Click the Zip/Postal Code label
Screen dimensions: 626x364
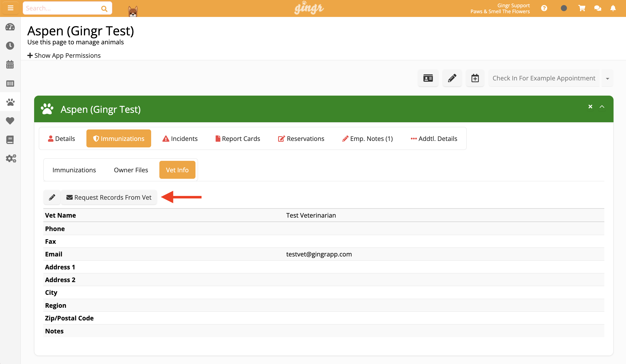click(x=69, y=318)
